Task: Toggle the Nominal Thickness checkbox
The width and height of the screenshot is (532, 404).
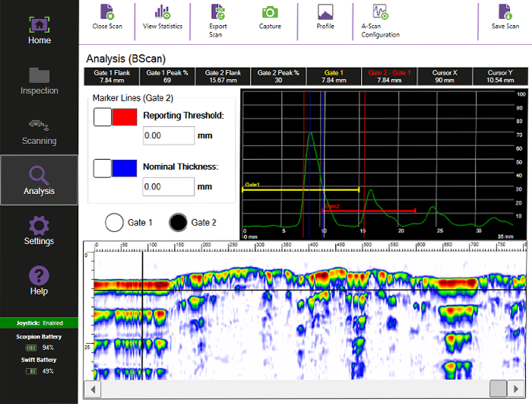Action: pyautogui.click(x=103, y=167)
